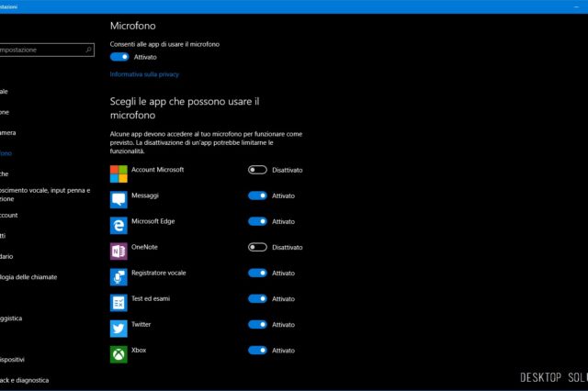Disable Registratore vocale microphone toggle

pyautogui.click(x=257, y=273)
